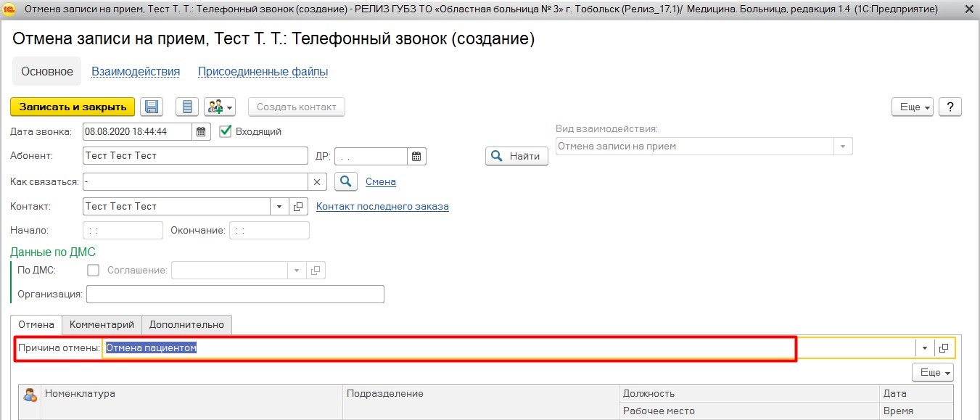980x420 pixels.
Task: Click open-form icon for Причина отмены
Action: tap(944, 348)
